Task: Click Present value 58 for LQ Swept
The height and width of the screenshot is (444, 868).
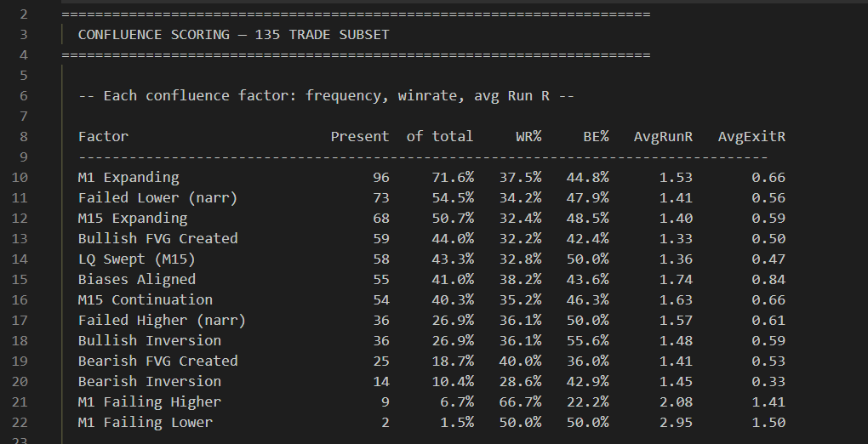Action: [x=381, y=259]
